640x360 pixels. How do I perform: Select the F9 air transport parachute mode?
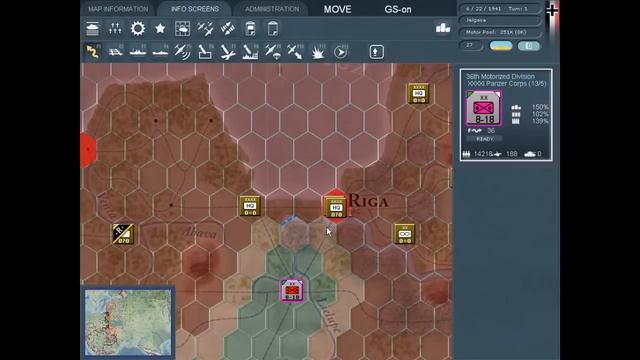[x=273, y=52]
